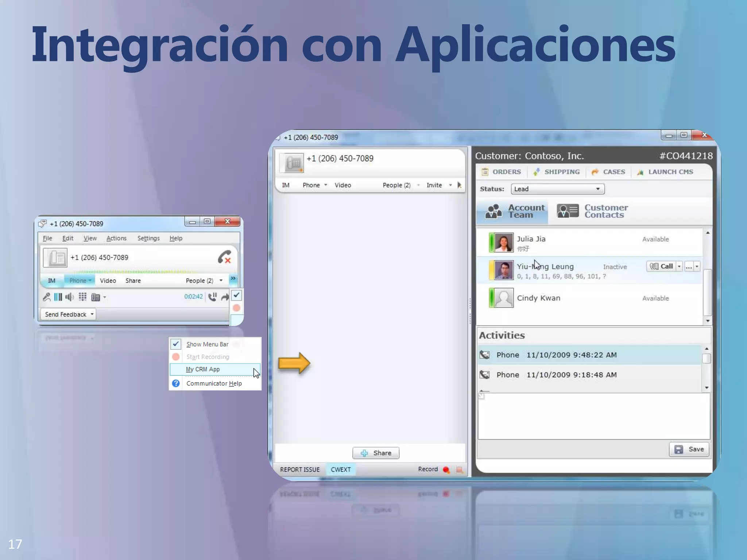Select Yiu-Ming Leung's contact photo

coord(503,270)
